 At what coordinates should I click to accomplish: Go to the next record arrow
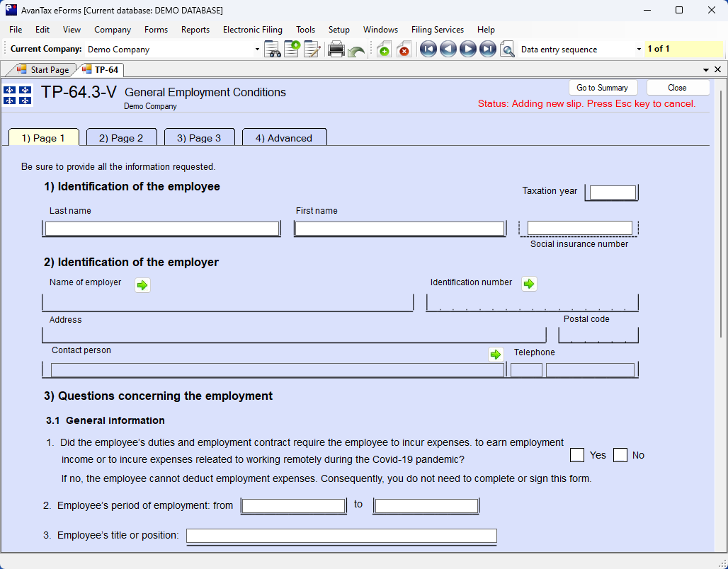467,50
